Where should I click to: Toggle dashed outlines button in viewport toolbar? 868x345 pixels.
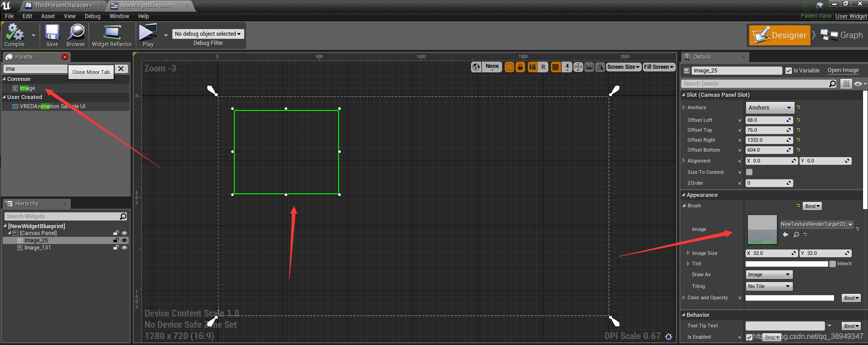[509, 67]
